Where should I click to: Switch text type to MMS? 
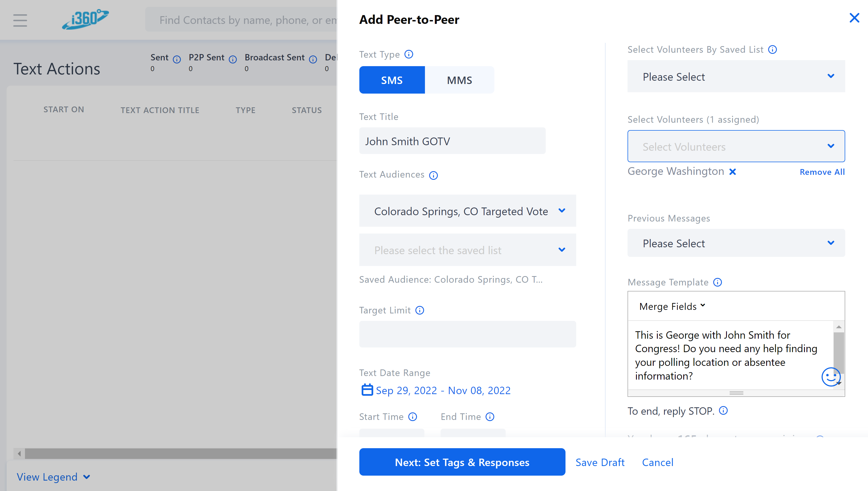459,80
